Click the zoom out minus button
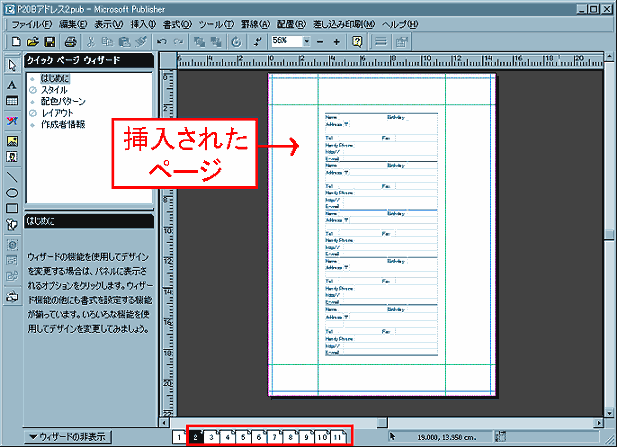Image resolution: width=617 pixels, height=447 pixels. click(321, 42)
